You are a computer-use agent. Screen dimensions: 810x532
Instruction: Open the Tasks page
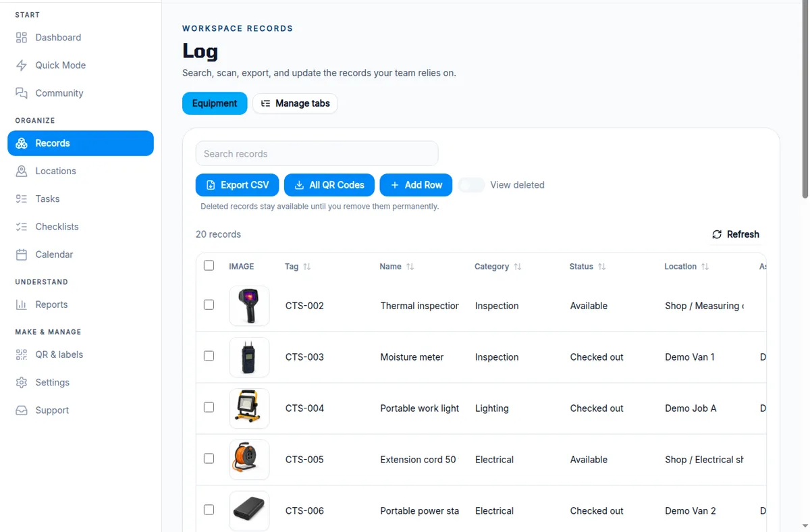click(x=80, y=199)
